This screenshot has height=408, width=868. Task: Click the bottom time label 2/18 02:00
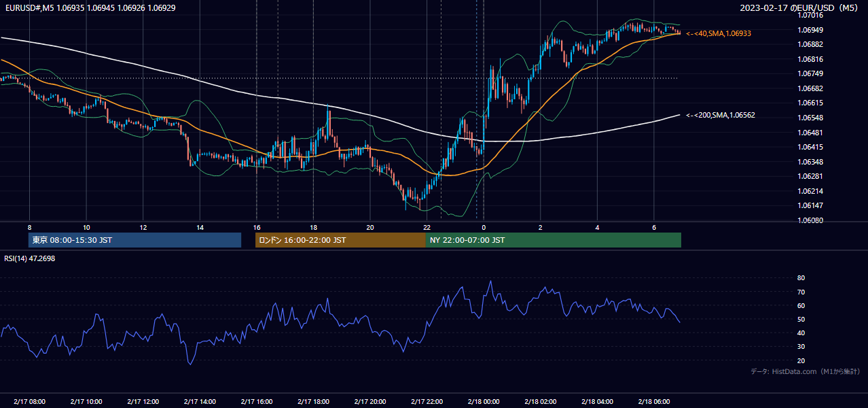coord(540,402)
